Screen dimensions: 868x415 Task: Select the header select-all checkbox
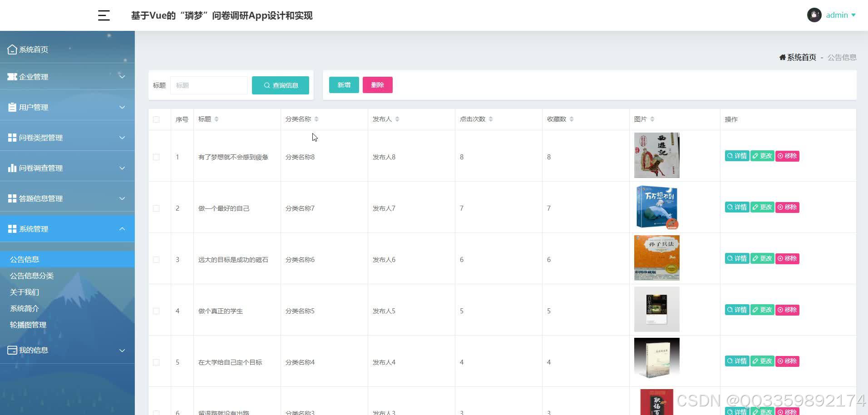(156, 119)
